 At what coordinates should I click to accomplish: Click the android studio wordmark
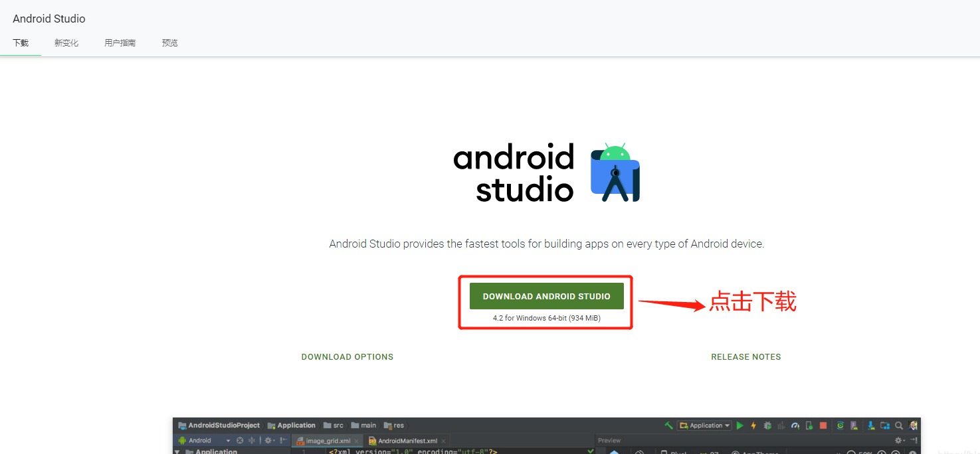514,173
